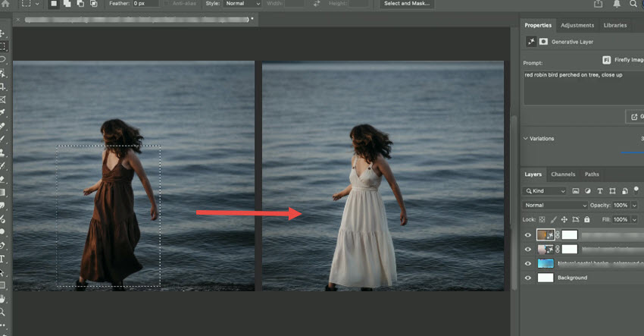The image size is (644, 336).
Task: Select the Eyedropper tool
Action: (2, 112)
